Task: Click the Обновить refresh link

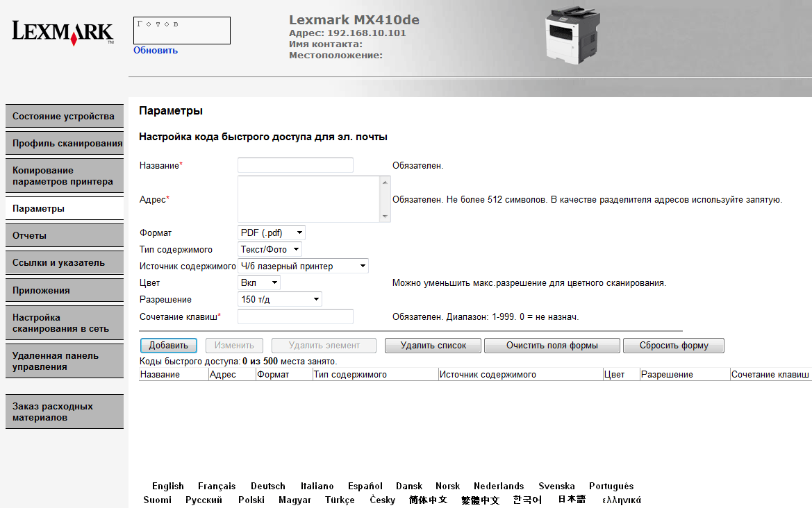Action: (x=156, y=50)
